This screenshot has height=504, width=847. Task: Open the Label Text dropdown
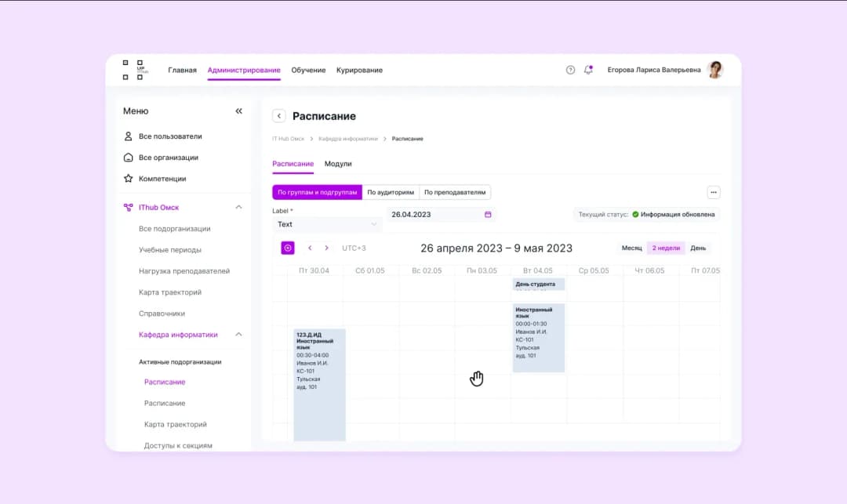coord(327,224)
